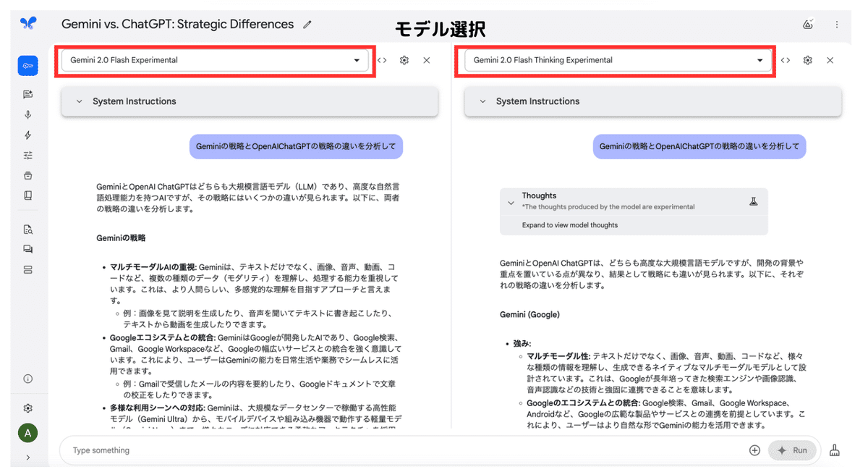
Task: Click the pencil icon to edit prompt title
Action: click(x=307, y=25)
